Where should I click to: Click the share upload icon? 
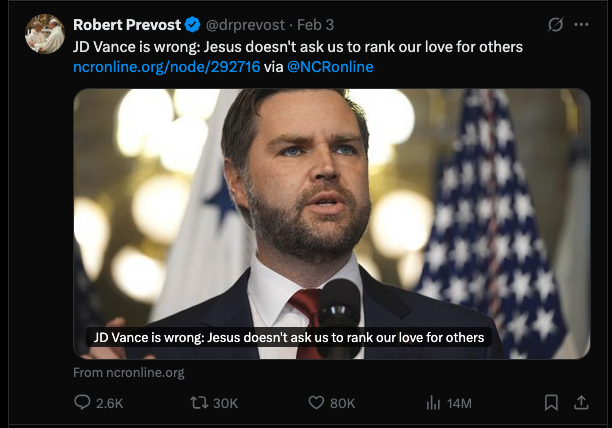point(581,403)
